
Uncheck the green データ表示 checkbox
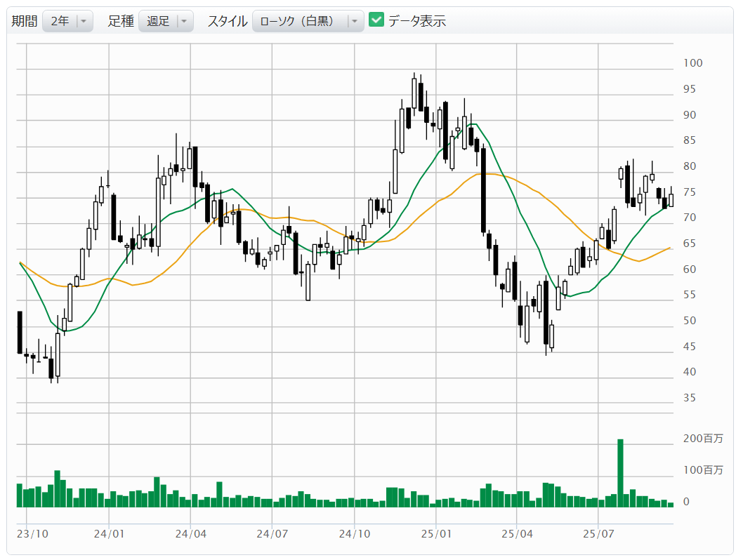click(376, 20)
